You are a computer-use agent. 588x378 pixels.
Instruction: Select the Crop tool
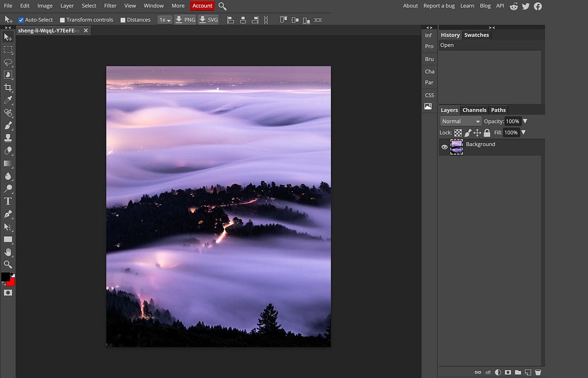tap(8, 87)
